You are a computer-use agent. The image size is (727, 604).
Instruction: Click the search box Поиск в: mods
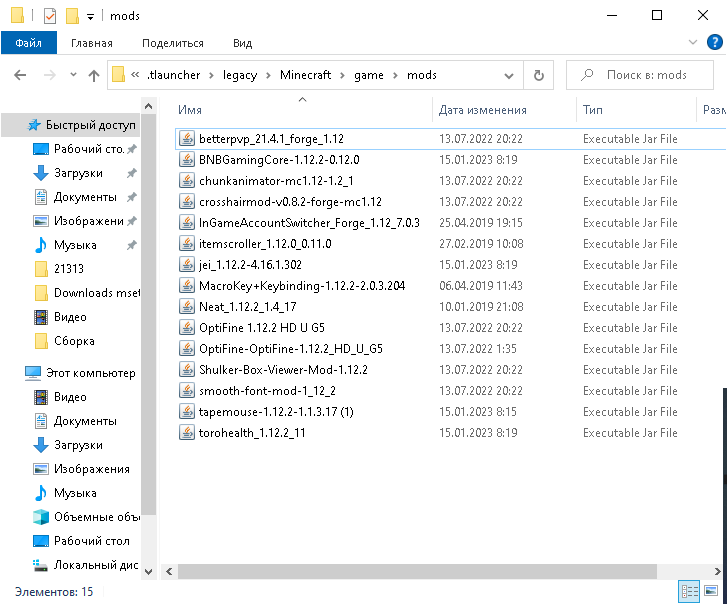640,75
